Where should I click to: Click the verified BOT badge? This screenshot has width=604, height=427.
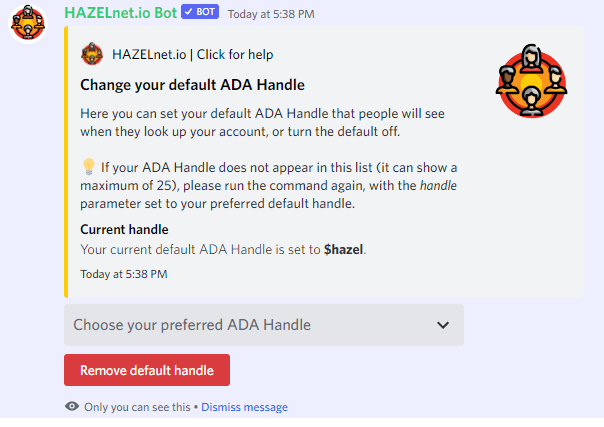click(200, 12)
